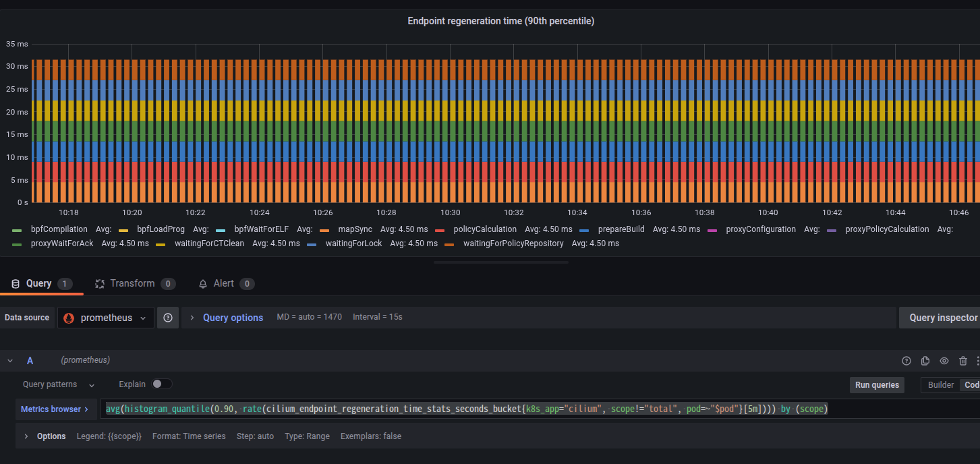Screen dimensions: 980x464
Task: Switch editor to Builder mode
Action: (941, 385)
